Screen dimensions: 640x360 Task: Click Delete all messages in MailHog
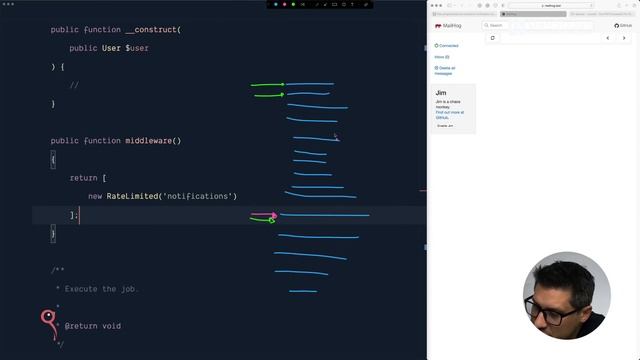click(x=445, y=71)
